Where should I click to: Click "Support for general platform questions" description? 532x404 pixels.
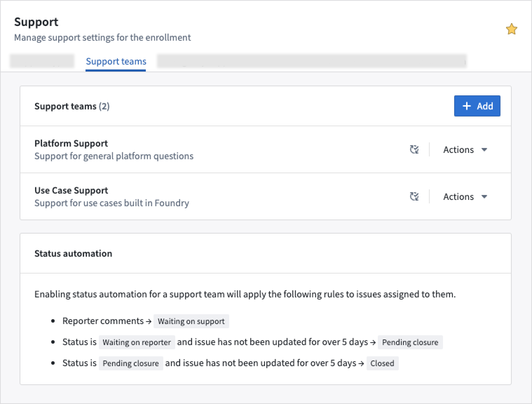(x=114, y=156)
